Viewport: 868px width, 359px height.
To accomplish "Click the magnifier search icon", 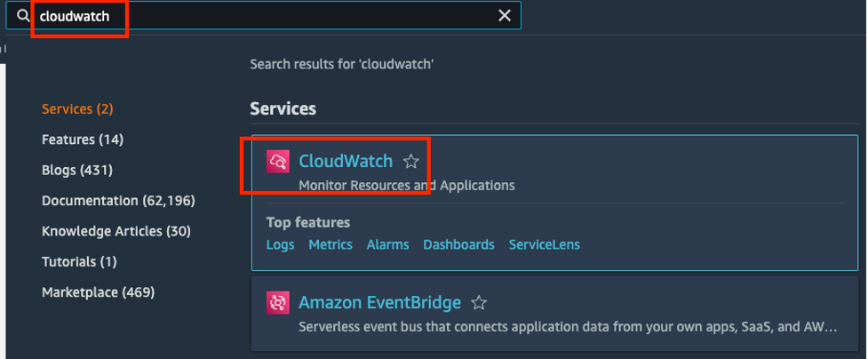I will click(x=23, y=15).
